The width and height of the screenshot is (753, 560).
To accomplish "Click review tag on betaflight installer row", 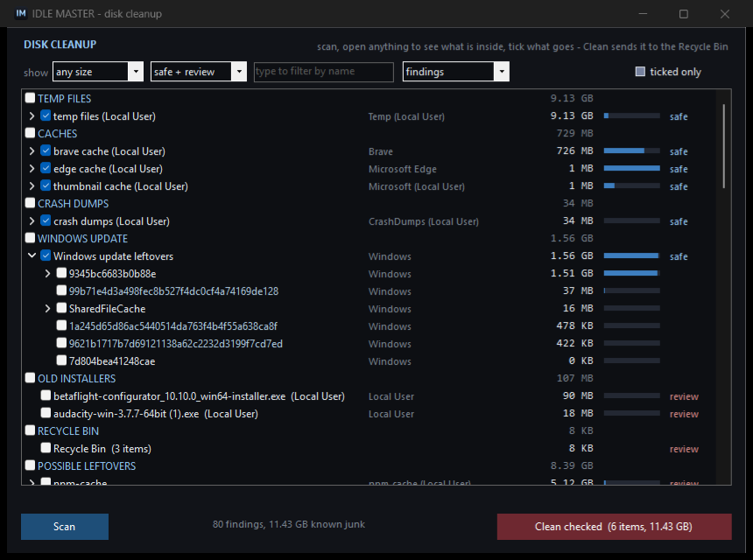I will 684,396.
